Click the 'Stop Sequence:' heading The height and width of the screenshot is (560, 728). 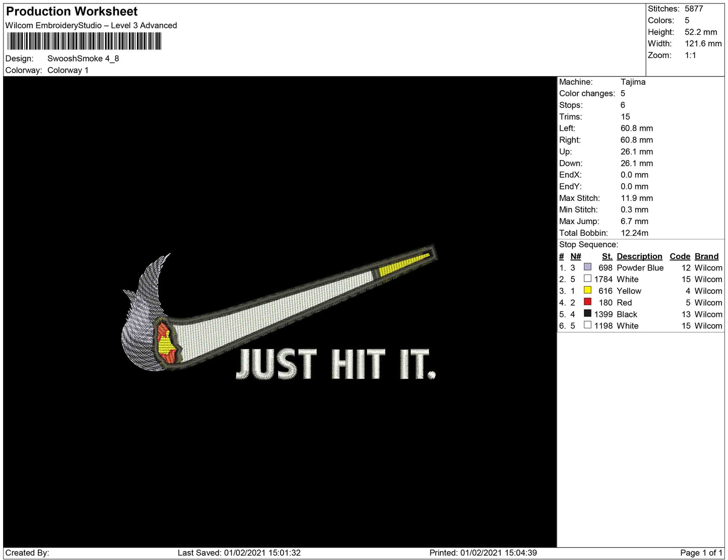(x=588, y=245)
